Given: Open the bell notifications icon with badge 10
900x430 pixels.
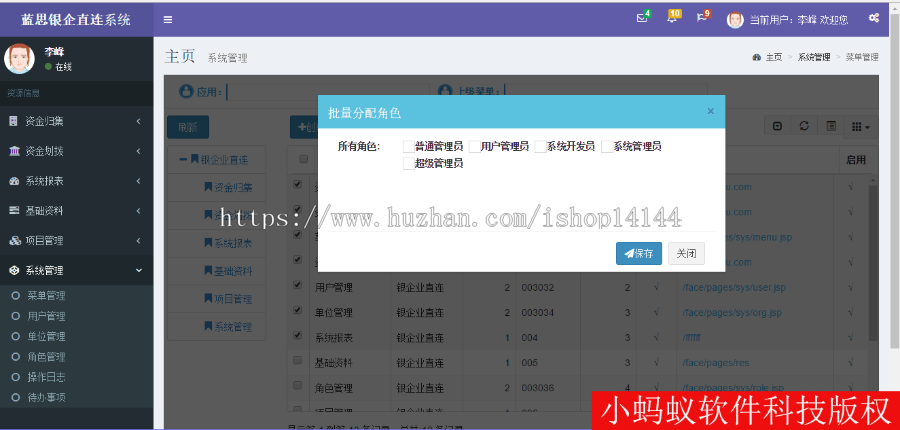Looking at the screenshot, I should pyautogui.click(x=672, y=18).
